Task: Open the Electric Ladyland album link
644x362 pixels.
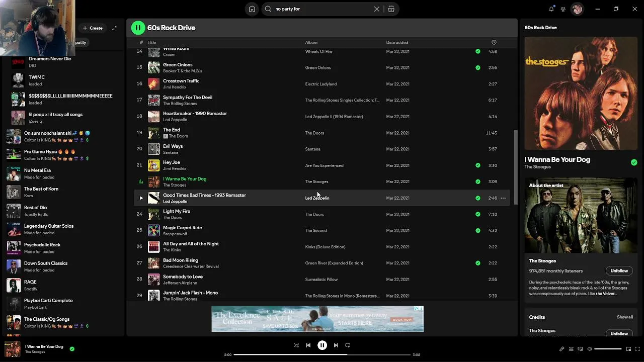Action: [x=321, y=84]
